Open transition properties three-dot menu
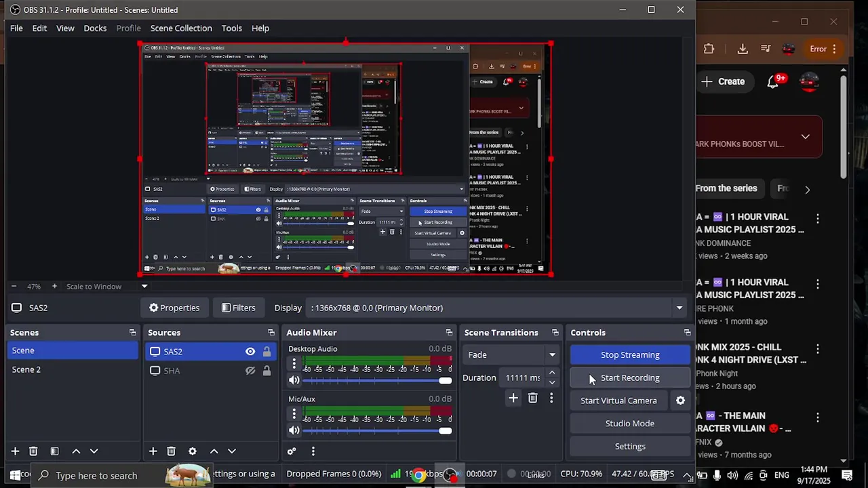The width and height of the screenshot is (868, 488). (x=551, y=399)
